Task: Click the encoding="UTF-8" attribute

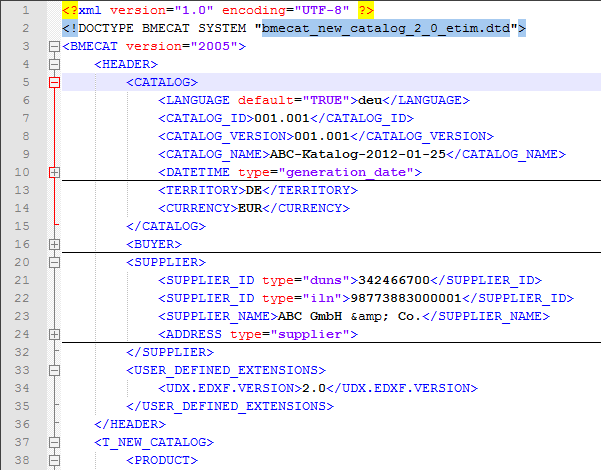Action: pos(286,10)
